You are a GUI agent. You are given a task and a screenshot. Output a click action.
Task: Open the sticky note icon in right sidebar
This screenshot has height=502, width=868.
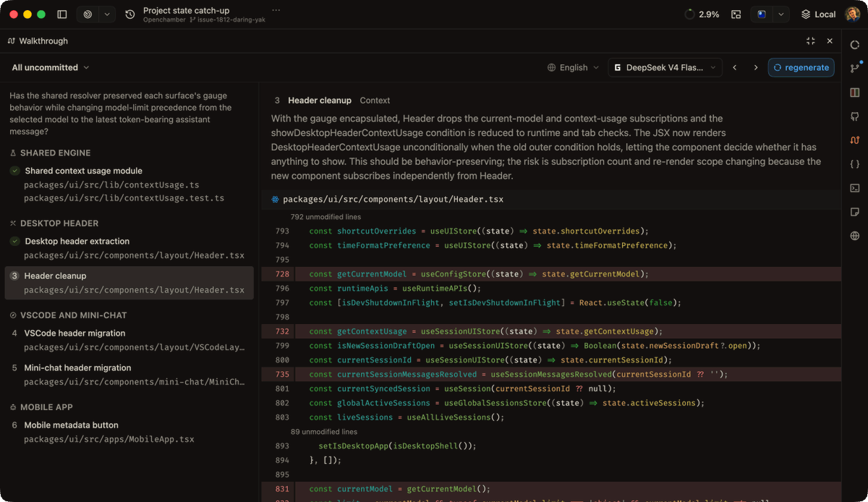tap(855, 212)
